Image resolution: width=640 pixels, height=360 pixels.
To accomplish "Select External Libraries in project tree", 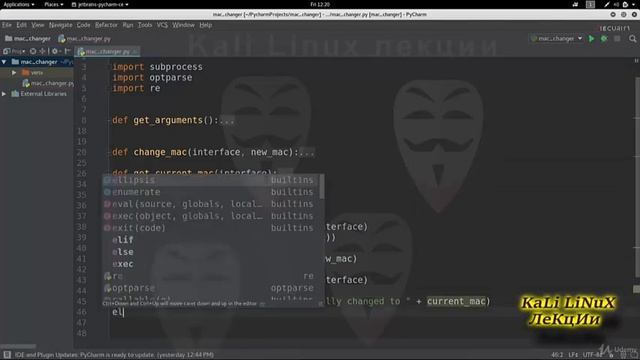I will click(x=39, y=93).
